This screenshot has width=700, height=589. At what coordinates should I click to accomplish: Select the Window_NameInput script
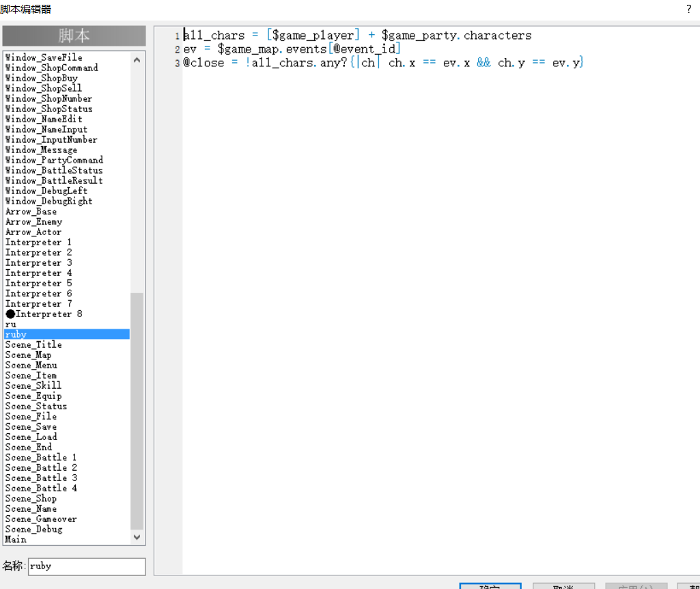point(46,130)
